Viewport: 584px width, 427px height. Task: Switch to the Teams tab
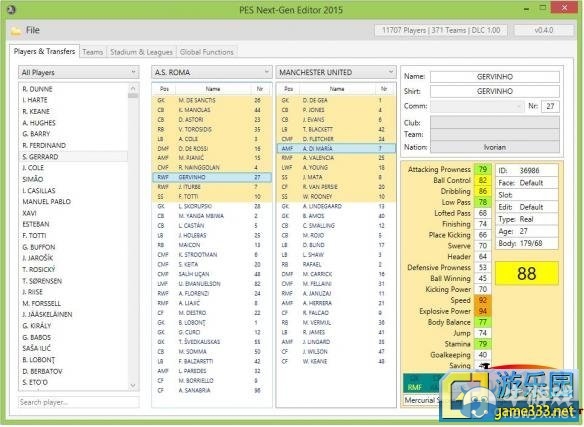click(x=92, y=52)
